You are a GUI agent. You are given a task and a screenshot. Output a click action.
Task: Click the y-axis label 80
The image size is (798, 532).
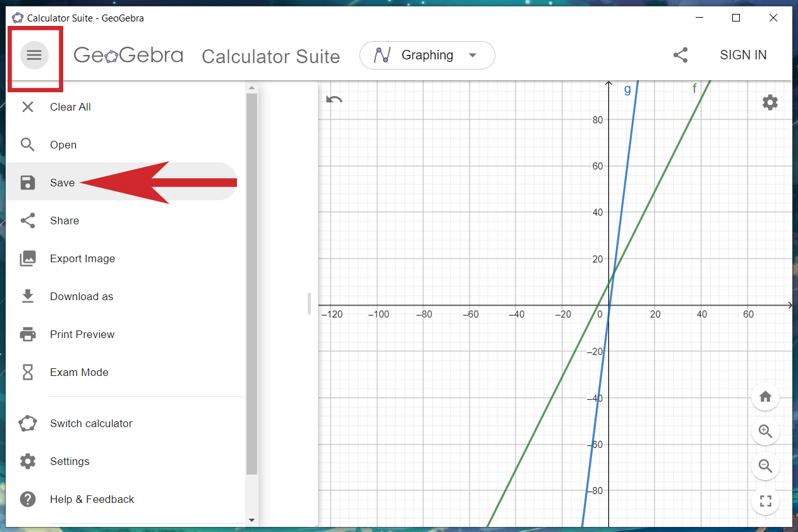coord(597,119)
